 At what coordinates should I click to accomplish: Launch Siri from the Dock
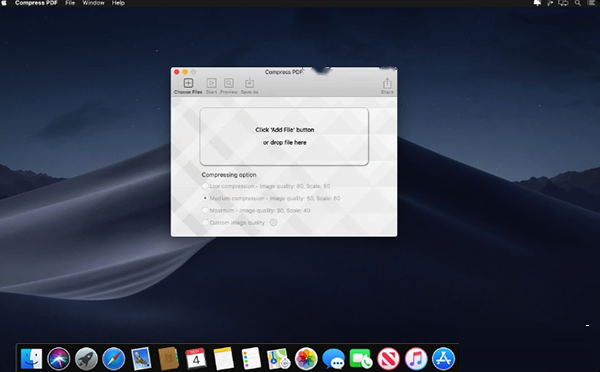click(x=59, y=359)
